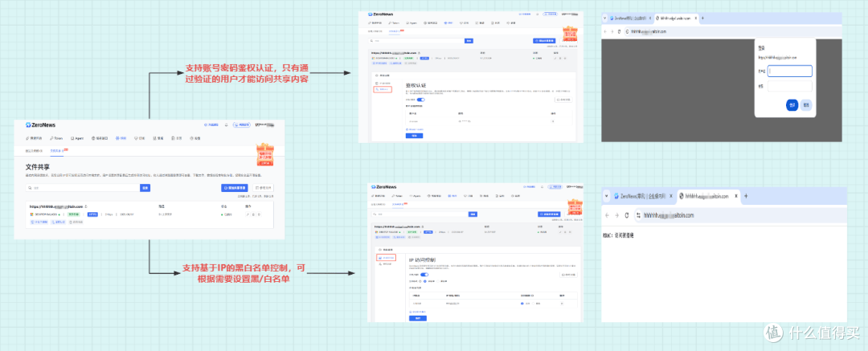Open Token section in the left File Sharing window
Viewport: 868px width, 351px height.
click(55, 138)
